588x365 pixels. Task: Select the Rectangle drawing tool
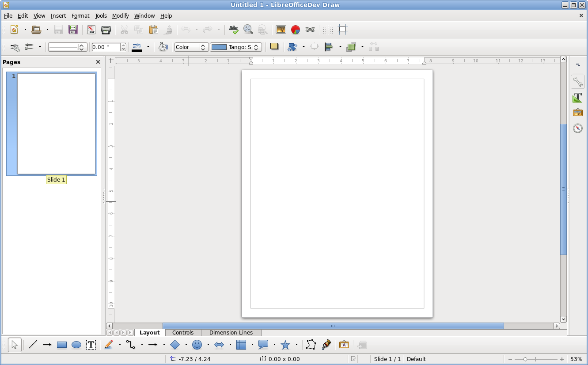pos(62,345)
